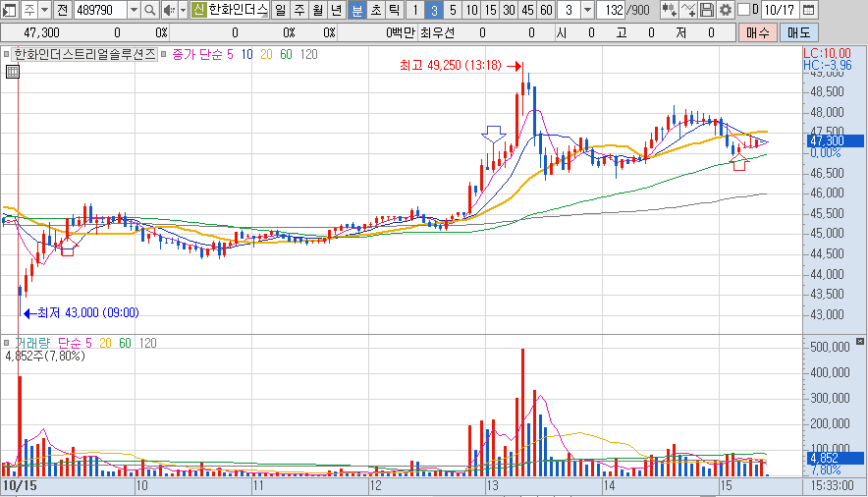The image size is (868, 497).
Task: Click the HC:-3.96 indicator text
Action: (828, 65)
